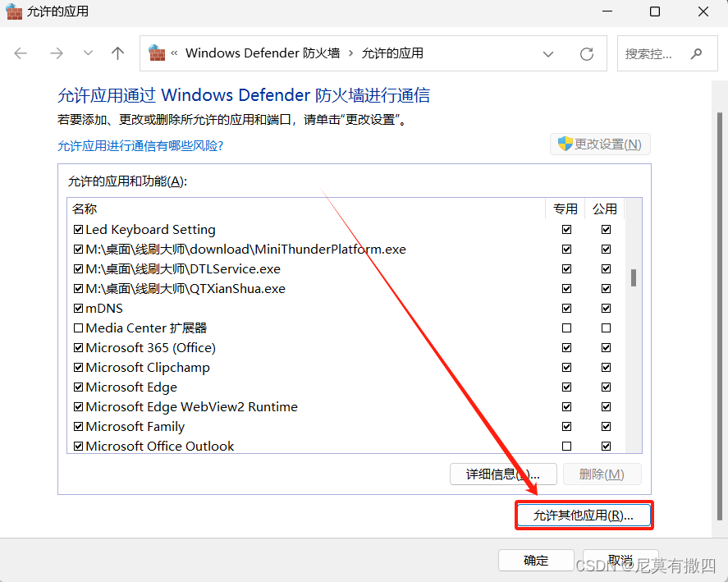Toggle the Microsoft Edge entry checkbox
The image size is (728, 582).
tap(79, 387)
